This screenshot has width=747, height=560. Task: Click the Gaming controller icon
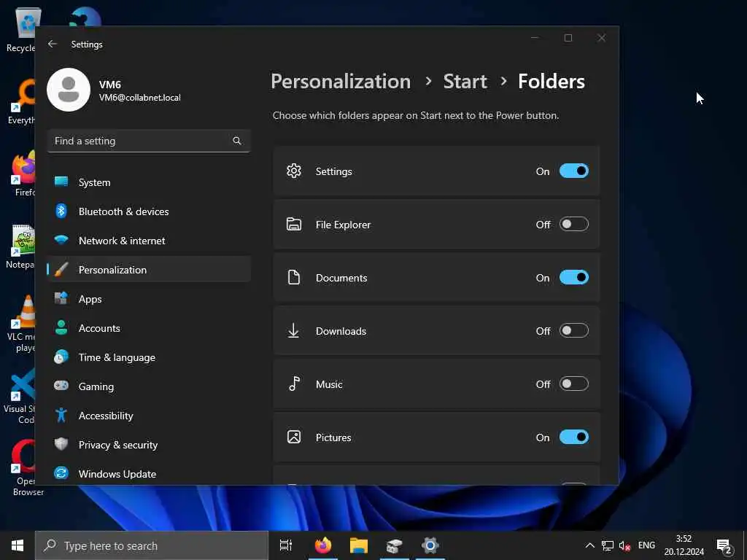pos(61,385)
